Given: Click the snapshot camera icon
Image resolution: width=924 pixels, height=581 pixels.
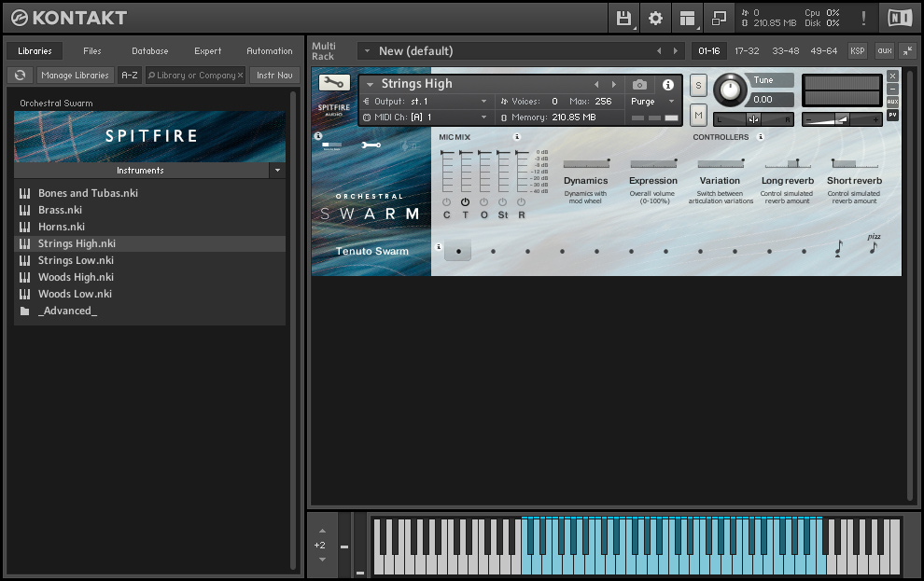Looking at the screenshot, I should pos(639,85).
